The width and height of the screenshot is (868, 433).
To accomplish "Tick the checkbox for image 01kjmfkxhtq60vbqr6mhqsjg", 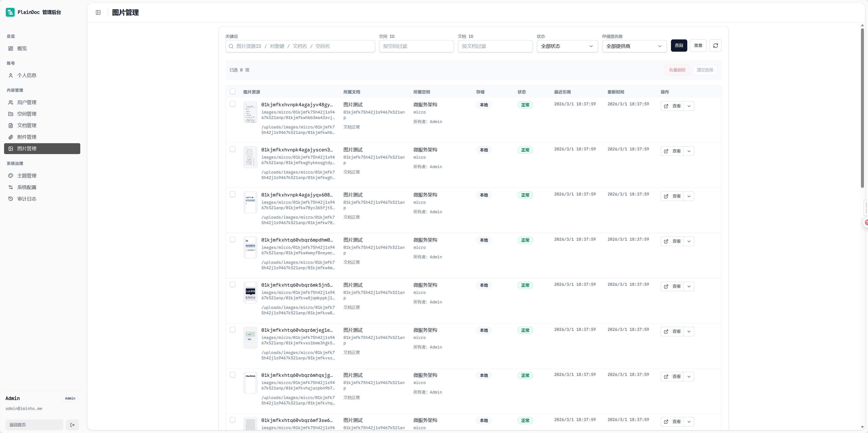I will (232, 375).
